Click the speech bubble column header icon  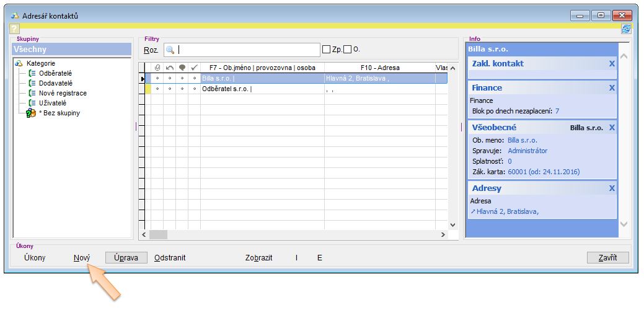tap(182, 68)
